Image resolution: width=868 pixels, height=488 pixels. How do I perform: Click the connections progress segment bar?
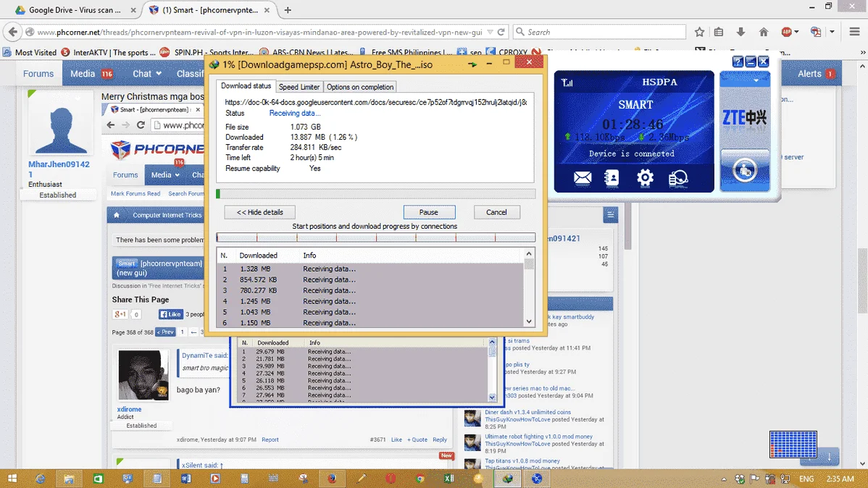pyautogui.click(x=376, y=237)
